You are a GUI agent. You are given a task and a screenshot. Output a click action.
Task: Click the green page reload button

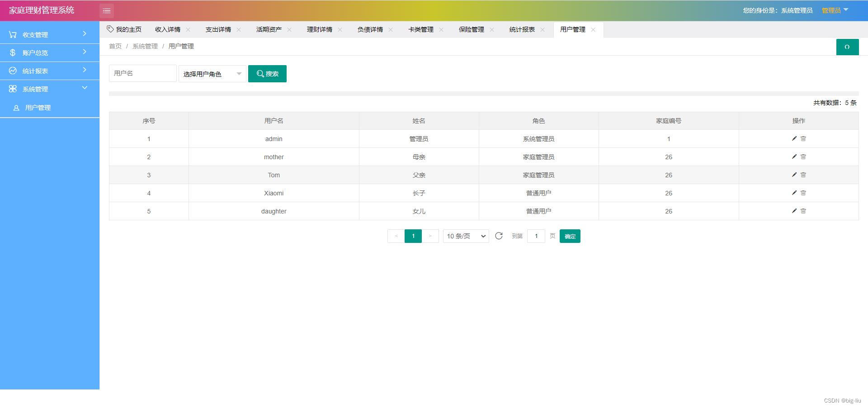click(x=847, y=47)
